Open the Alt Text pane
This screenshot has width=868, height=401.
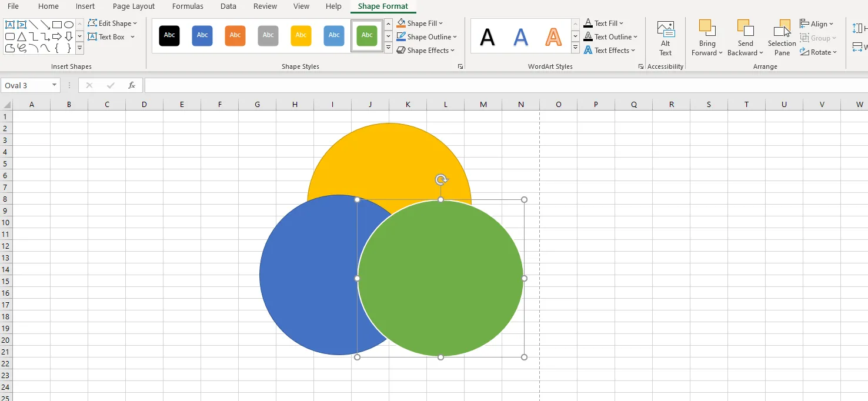click(x=665, y=39)
